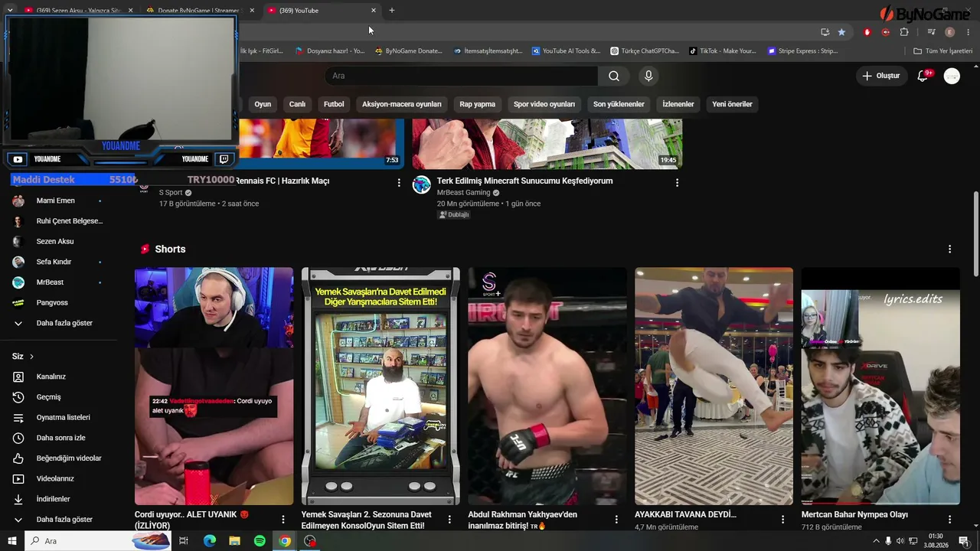
Task: Open Microsoft Edge from the taskbar
Action: 210,541
